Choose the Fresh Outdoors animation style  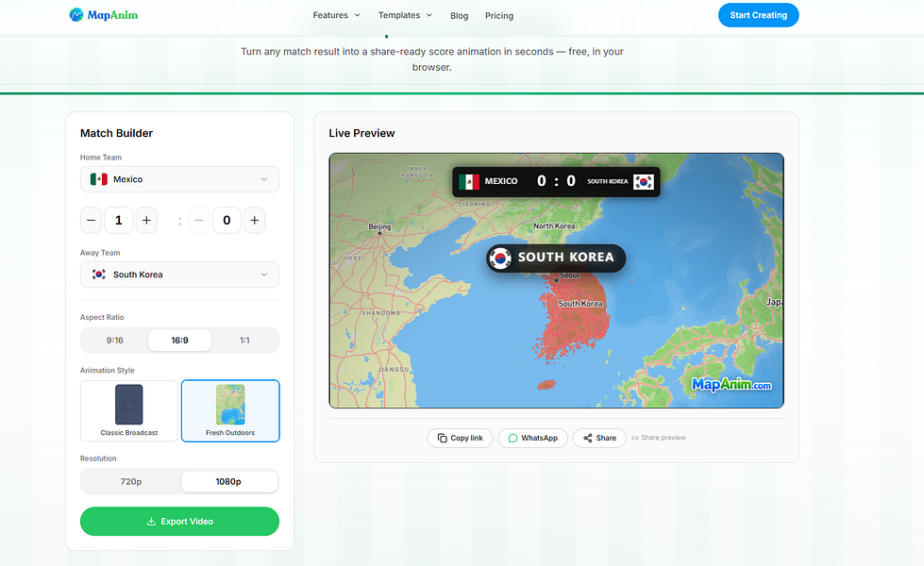(x=230, y=410)
